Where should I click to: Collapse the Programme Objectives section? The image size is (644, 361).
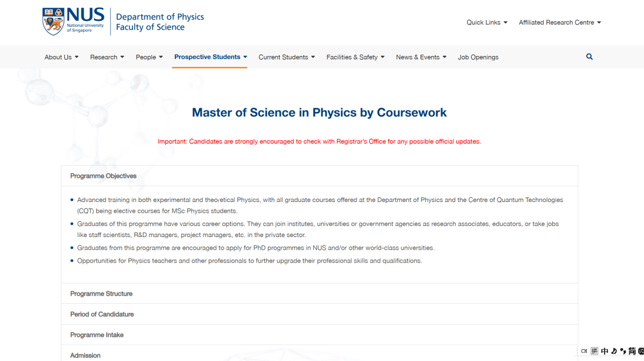point(103,176)
